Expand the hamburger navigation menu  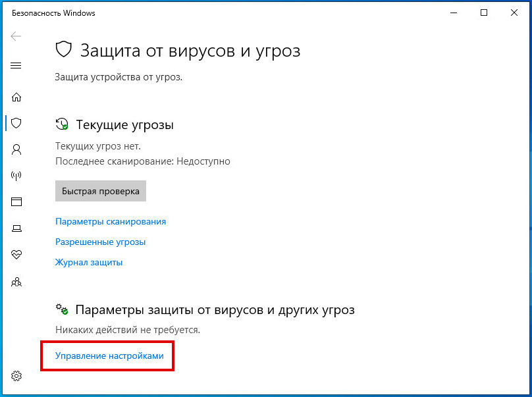[x=16, y=65]
